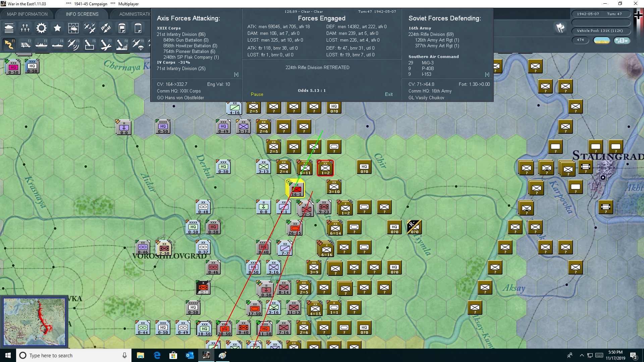The height and width of the screenshot is (362, 644).
Task: Open the losses screen crosses icon
Action: point(25,28)
